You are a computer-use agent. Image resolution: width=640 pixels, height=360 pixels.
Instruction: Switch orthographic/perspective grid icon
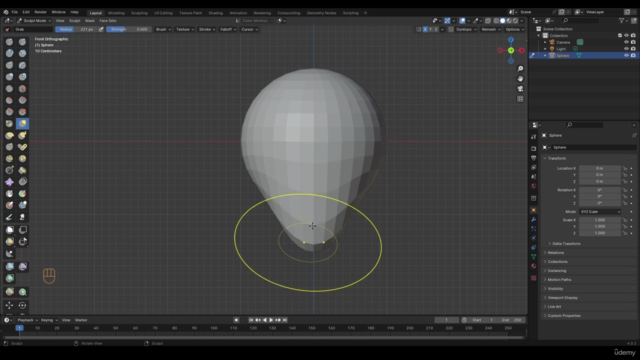click(x=520, y=99)
